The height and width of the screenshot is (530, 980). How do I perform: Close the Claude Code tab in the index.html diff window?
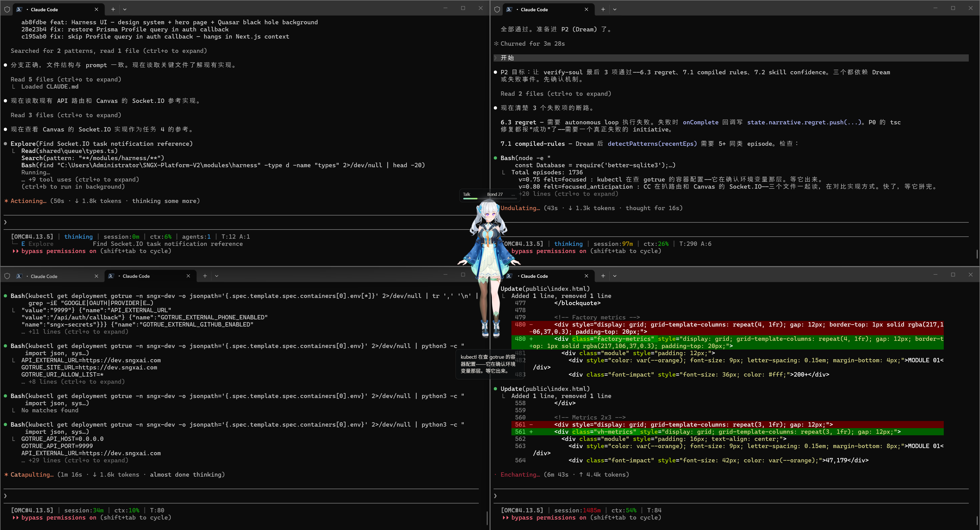coord(586,276)
